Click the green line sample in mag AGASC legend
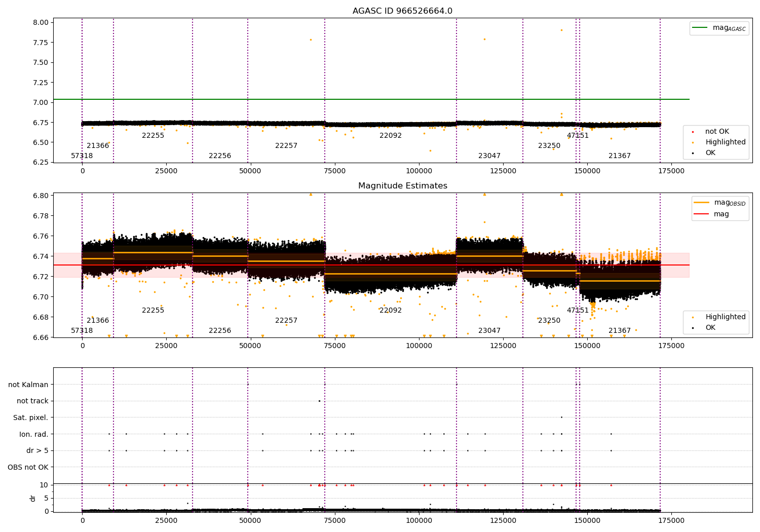 pyautogui.click(x=700, y=28)
